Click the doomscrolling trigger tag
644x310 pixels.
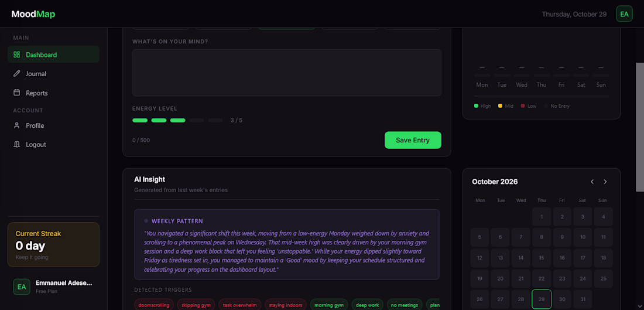coord(154,305)
